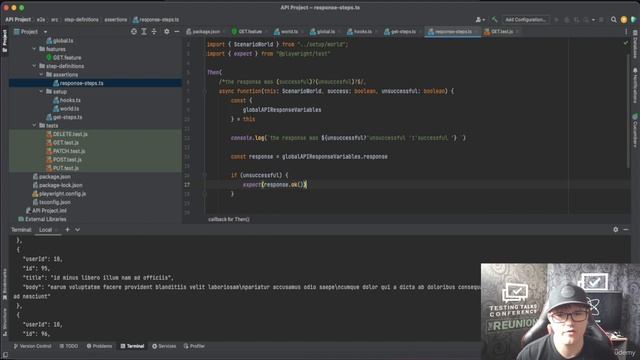640x360 pixels.
Task: Open editor tabs more-options vertical dots
Action: point(626,31)
